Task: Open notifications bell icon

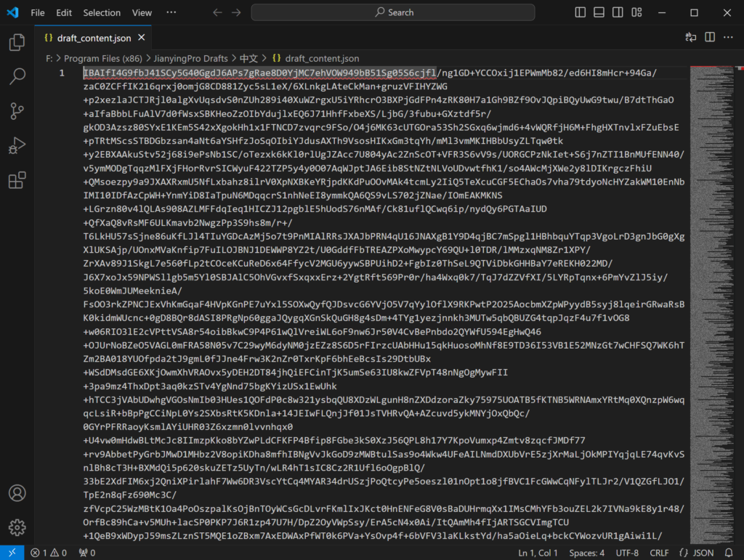Action: [x=729, y=553]
